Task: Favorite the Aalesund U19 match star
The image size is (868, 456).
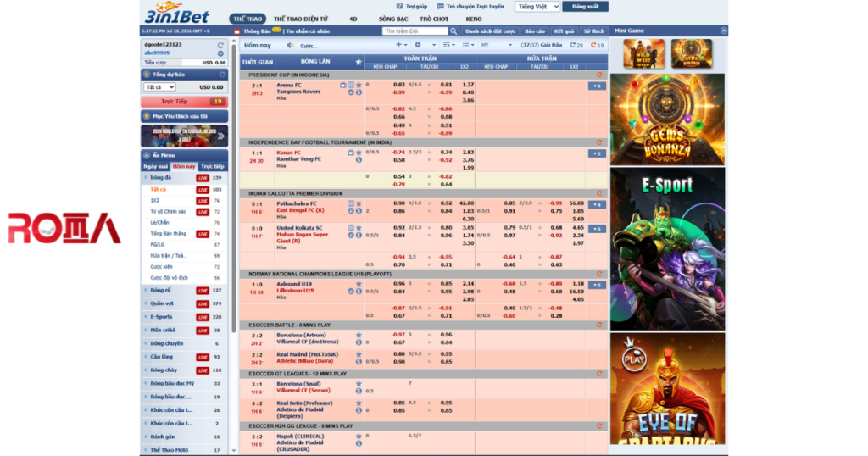Action: [359, 284]
